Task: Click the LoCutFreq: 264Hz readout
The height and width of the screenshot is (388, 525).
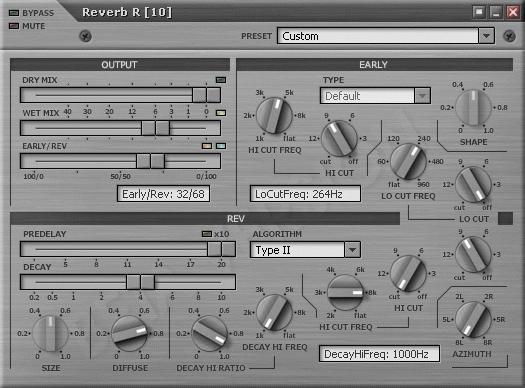Action: 305,194
